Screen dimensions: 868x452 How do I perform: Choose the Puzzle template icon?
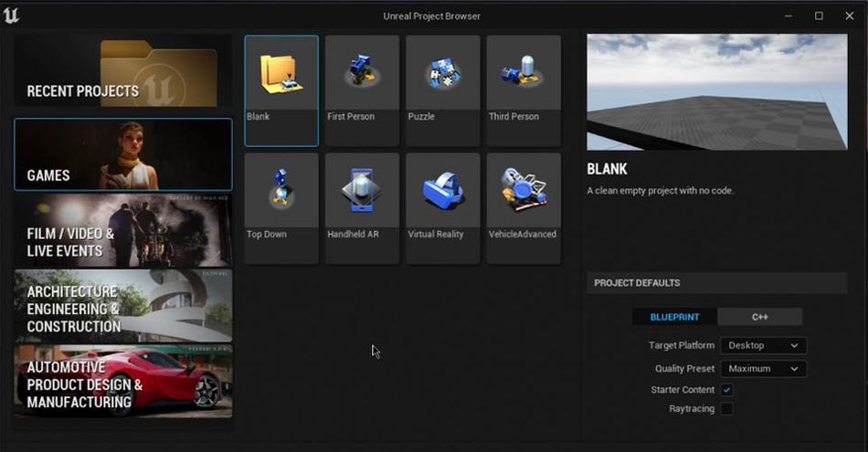[443, 73]
